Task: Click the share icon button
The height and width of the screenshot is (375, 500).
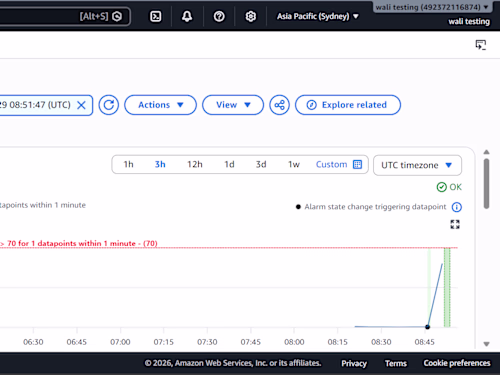Action: pos(279,105)
